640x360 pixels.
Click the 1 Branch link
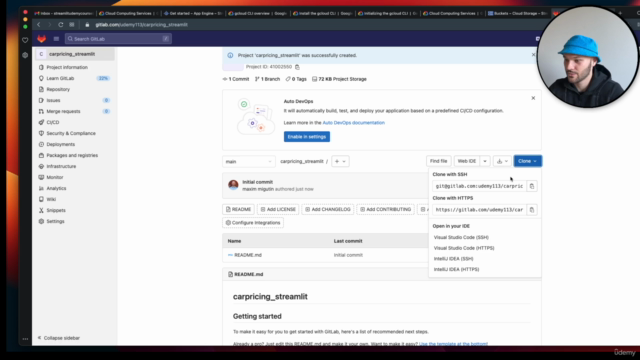tap(268, 79)
